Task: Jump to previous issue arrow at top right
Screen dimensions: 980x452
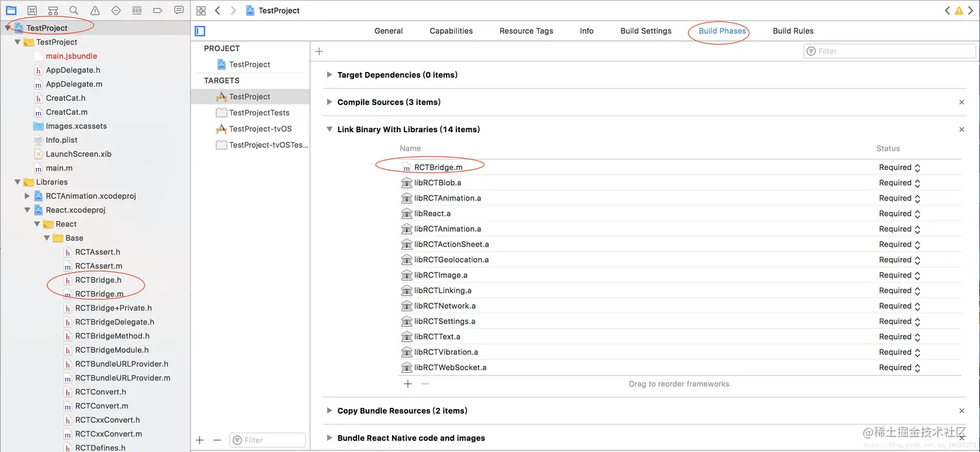Action: point(948,10)
